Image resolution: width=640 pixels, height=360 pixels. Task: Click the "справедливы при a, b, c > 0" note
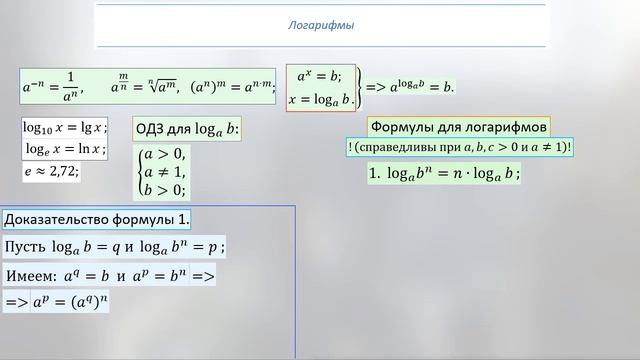(460, 147)
